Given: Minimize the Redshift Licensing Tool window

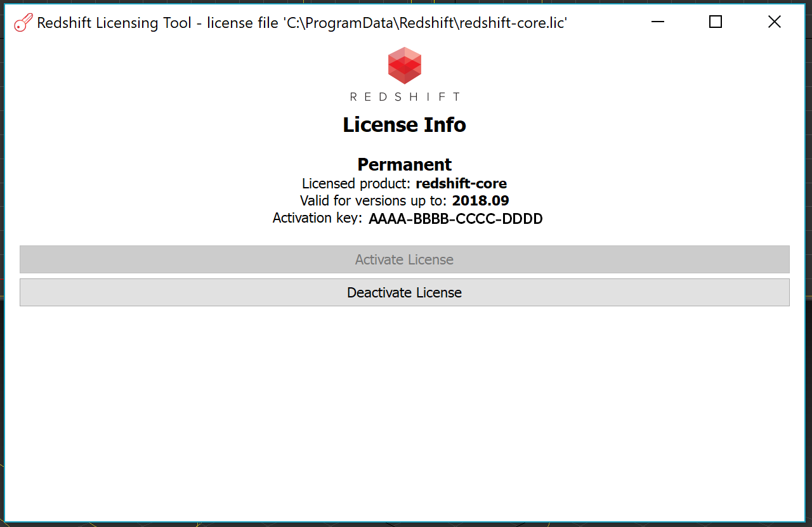Looking at the screenshot, I should coord(658,22).
